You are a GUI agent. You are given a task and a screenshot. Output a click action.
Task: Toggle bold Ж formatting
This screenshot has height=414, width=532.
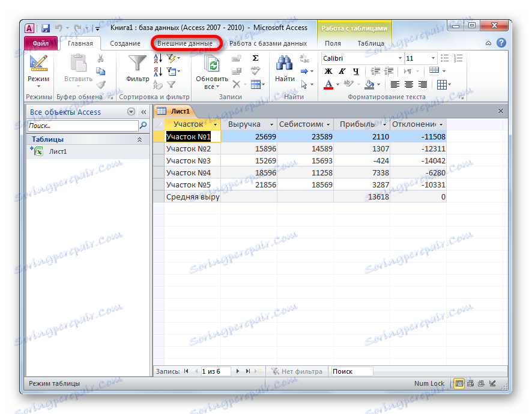coord(328,72)
